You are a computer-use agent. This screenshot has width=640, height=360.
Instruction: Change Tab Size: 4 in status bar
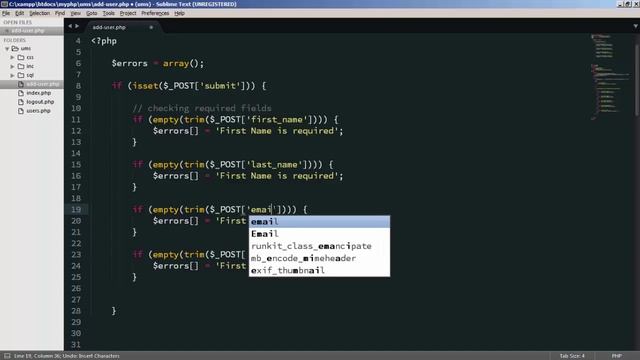(x=572, y=356)
